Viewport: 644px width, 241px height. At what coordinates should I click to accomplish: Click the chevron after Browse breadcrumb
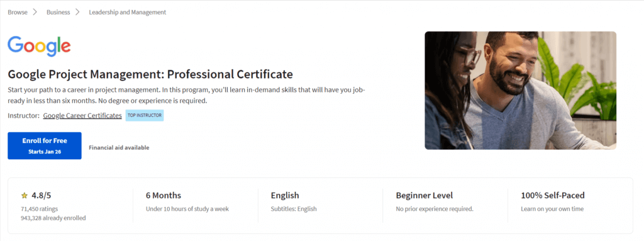[35, 12]
